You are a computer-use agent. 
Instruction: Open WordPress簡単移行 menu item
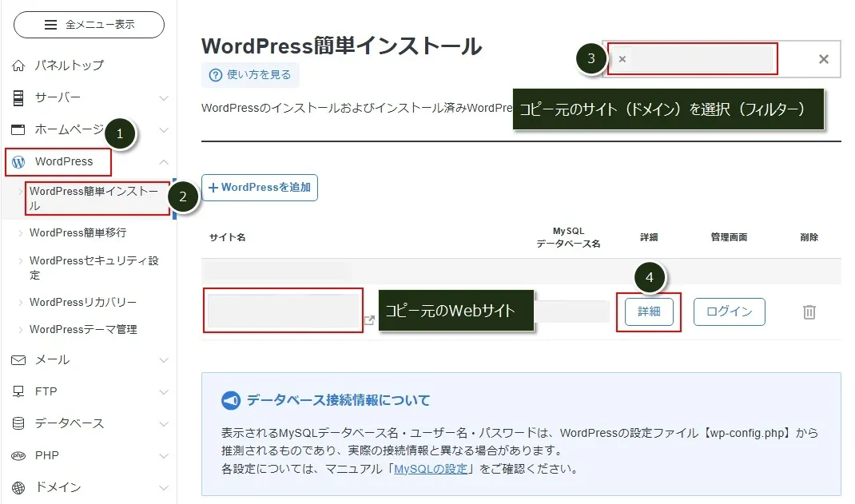tap(78, 232)
